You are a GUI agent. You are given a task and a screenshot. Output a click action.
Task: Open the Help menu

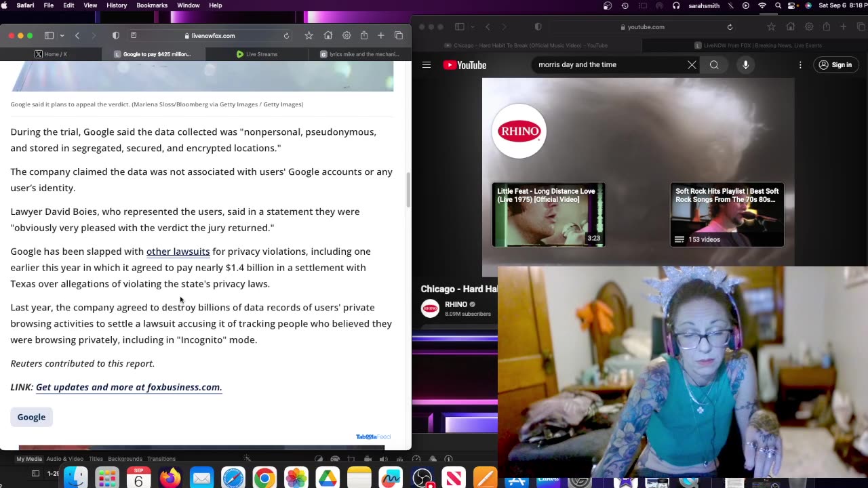pos(216,5)
